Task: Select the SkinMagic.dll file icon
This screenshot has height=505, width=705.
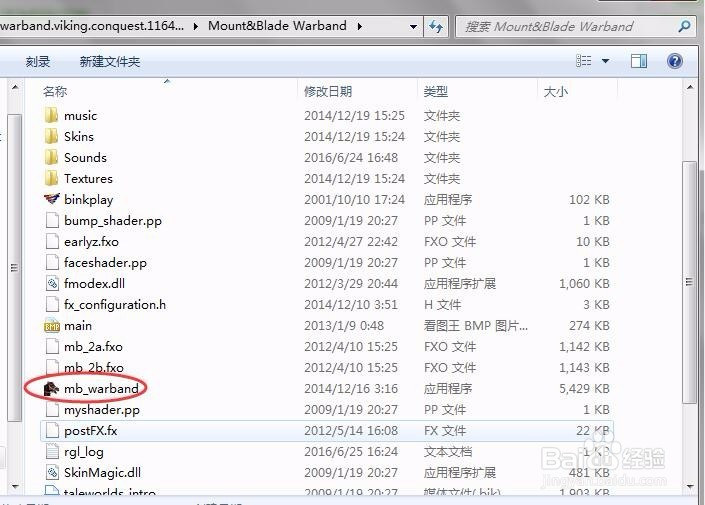Action: [x=52, y=473]
